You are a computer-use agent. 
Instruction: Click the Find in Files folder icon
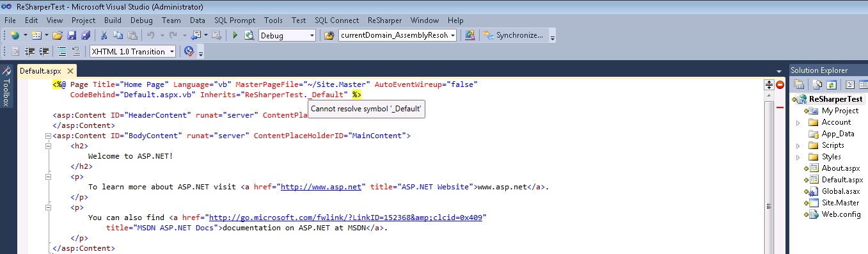coord(329,35)
